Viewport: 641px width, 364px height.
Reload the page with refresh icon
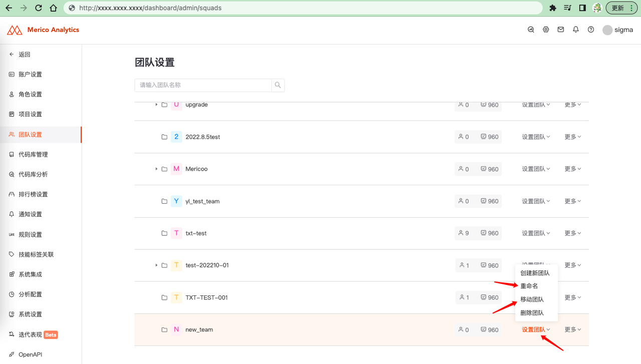point(39,8)
